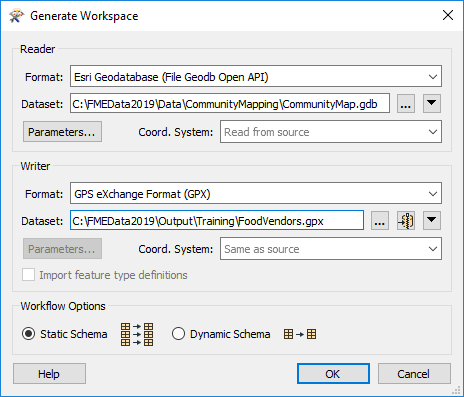Viewport: 464px width, 397px height.
Task: Select the Dynamic Schema radio button
Action: (178, 334)
